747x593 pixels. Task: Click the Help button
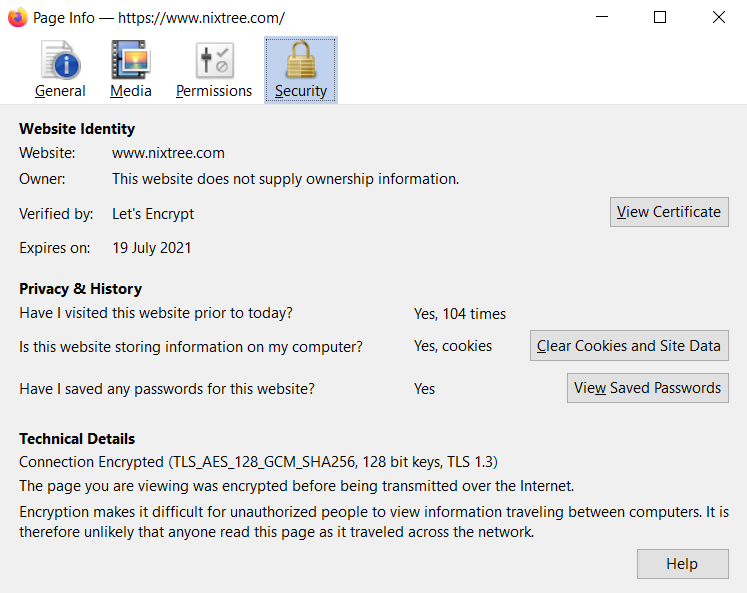pos(682,564)
